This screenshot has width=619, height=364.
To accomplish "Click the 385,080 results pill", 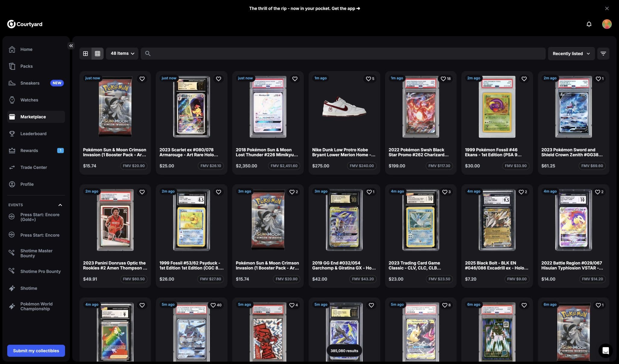I will click(344, 351).
